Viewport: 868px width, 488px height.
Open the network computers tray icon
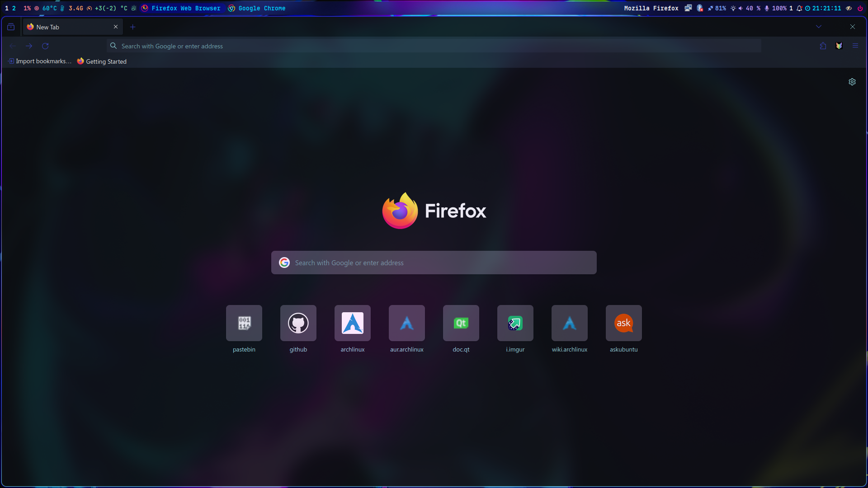(x=688, y=8)
